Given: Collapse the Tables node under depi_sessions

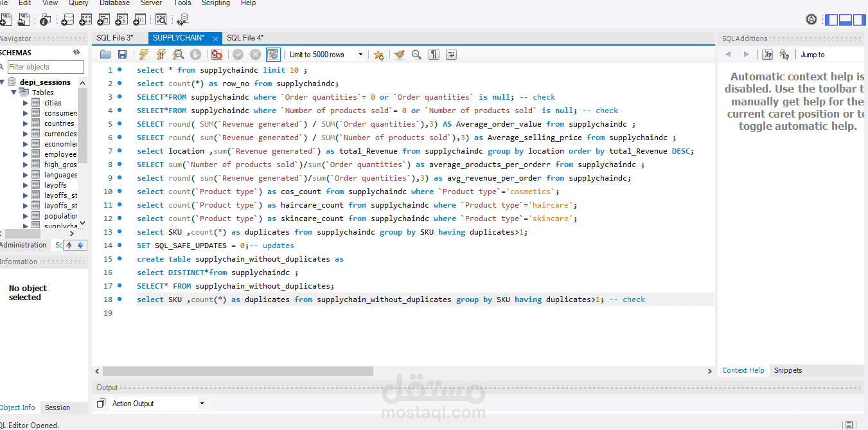Looking at the screenshot, I should click(x=14, y=92).
